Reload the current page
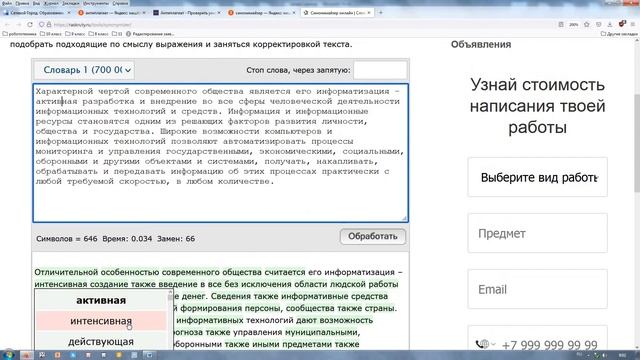Screen dimensions: 640x360 [x=30, y=24]
